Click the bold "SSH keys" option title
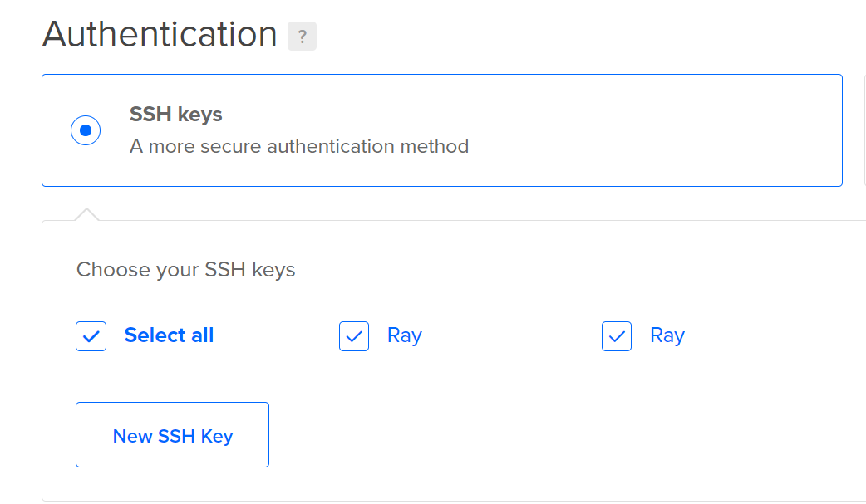The width and height of the screenshot is (866, 504). 176,115
